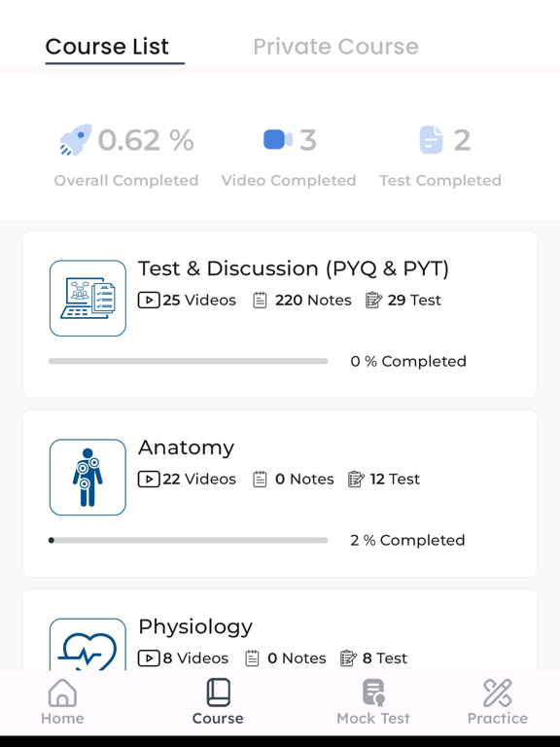Select the Practice pencil icon
Screen dimensions: 560x747
(497, 693)
